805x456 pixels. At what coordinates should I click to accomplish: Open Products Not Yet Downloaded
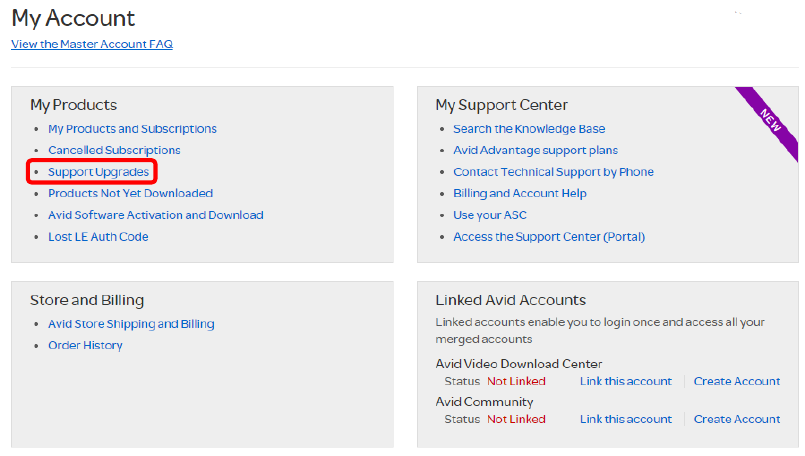[130, 193]
